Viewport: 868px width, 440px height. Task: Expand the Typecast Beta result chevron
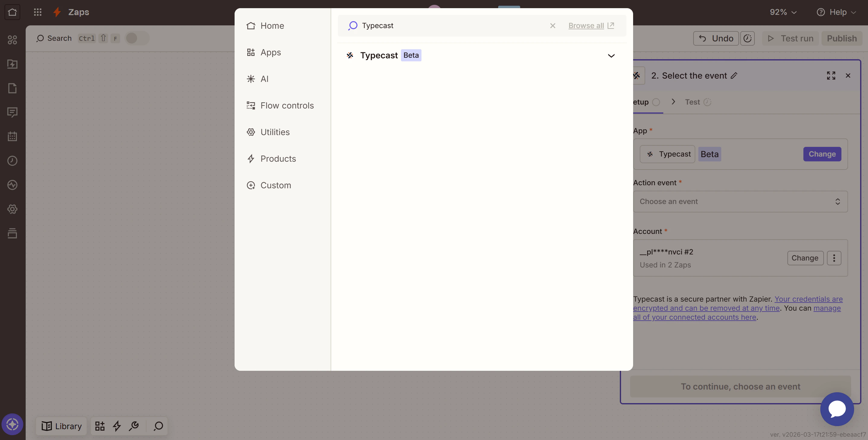pyautogui.click(x=611, y=56)
